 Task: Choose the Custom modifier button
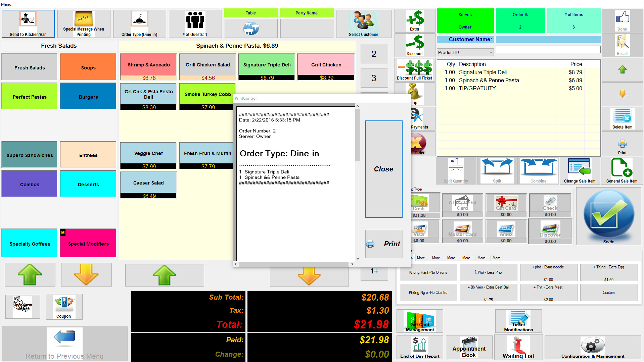coord(608,293)
